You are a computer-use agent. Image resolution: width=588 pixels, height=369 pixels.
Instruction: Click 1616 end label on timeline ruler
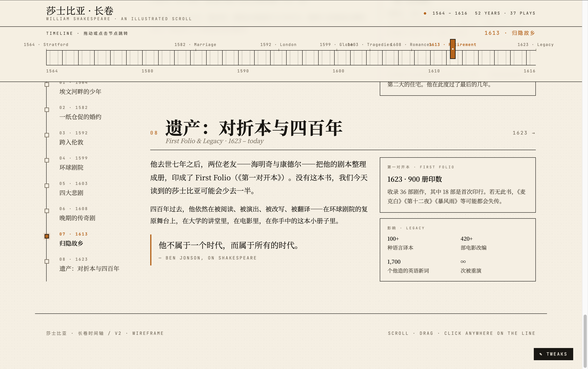coord(529,71)
